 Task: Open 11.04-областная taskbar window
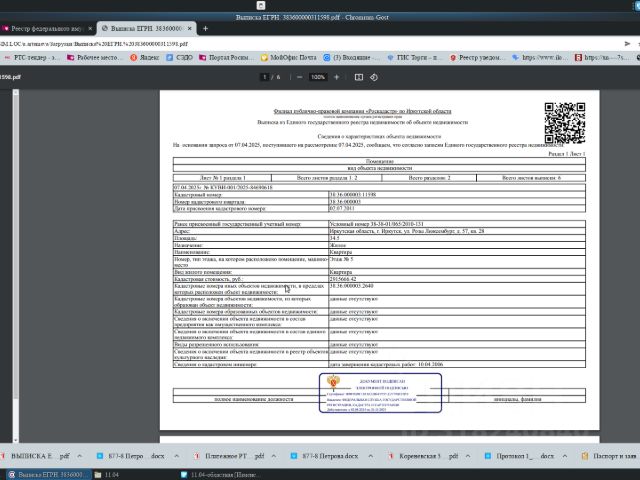pyautogui.click(x=219, y=475)
